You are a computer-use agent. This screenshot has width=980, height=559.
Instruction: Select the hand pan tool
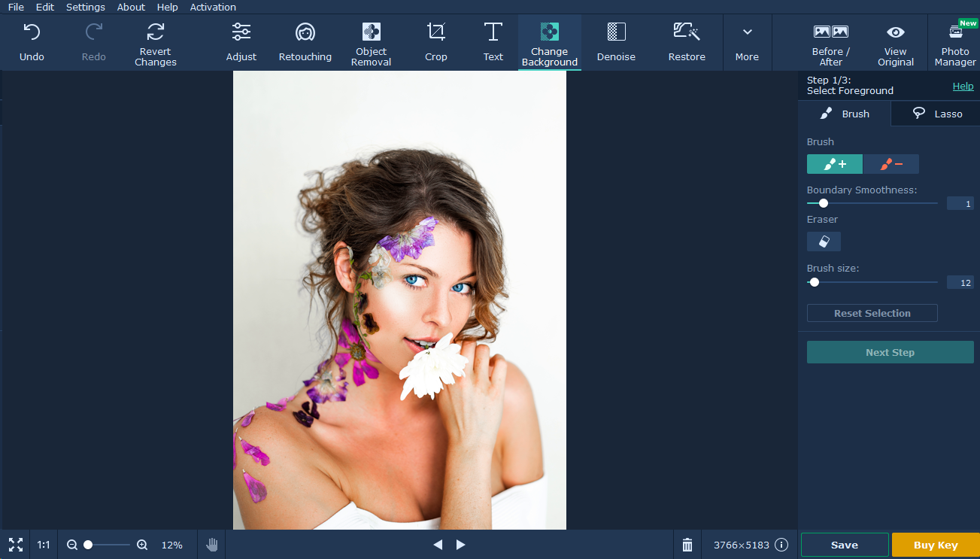point(212,545)
